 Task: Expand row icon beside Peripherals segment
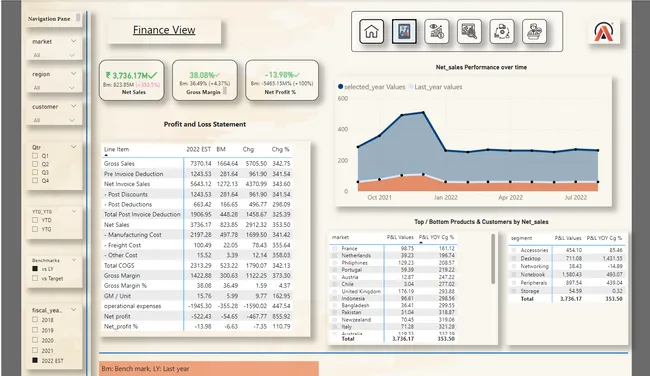514,283
